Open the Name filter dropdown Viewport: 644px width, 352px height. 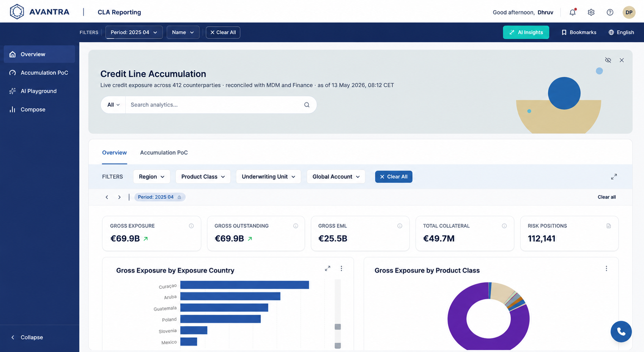183,32
